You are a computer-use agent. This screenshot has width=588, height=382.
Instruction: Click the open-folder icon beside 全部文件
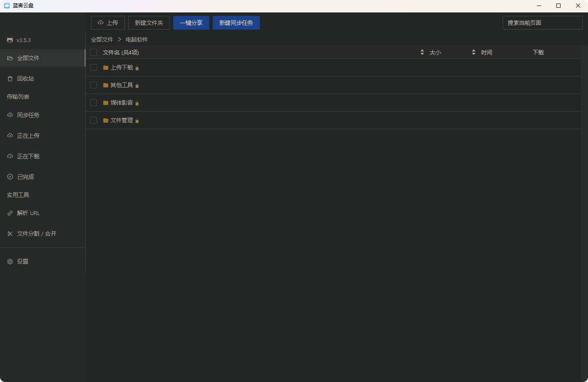(10, 58)
